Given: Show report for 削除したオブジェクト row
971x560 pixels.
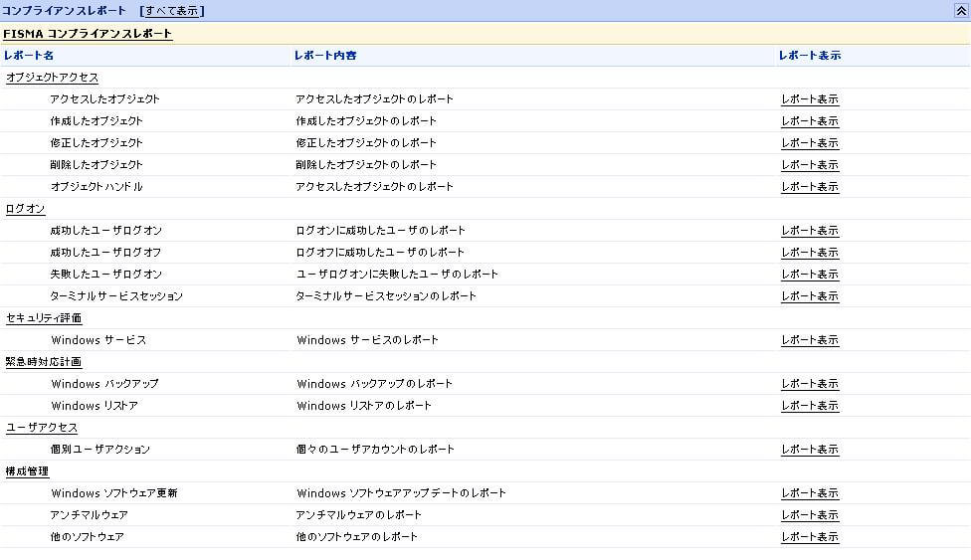Looking at the screenshot, I should point(810,165).
